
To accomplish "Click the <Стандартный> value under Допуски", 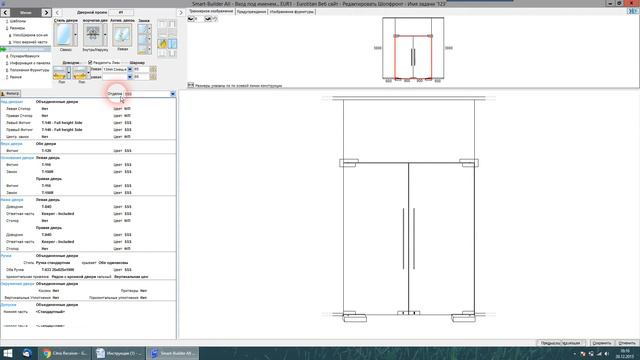I will click(50, 312).
